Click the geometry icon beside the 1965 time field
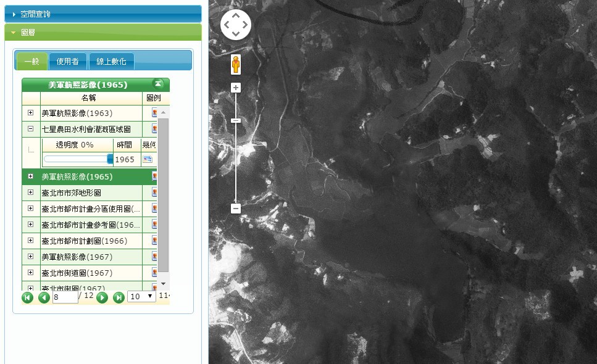This screenshot has width=597, height=364. click(147, 159)
